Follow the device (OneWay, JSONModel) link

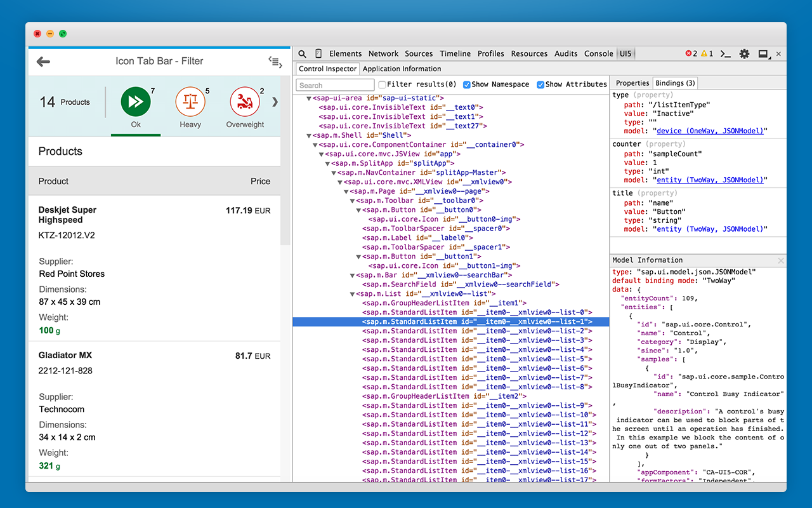[710, 131]
